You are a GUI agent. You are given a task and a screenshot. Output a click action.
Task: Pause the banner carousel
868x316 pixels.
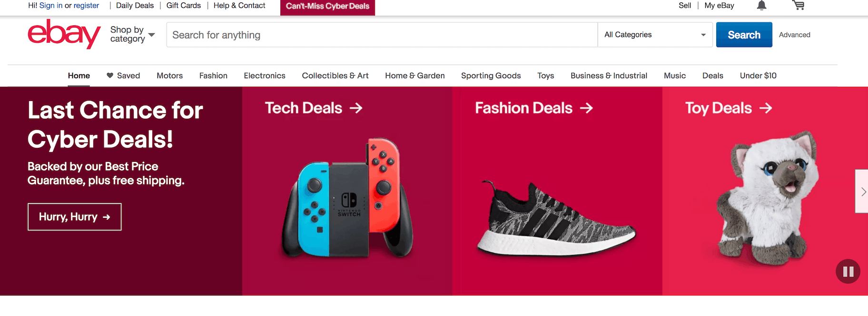[848, 271]
